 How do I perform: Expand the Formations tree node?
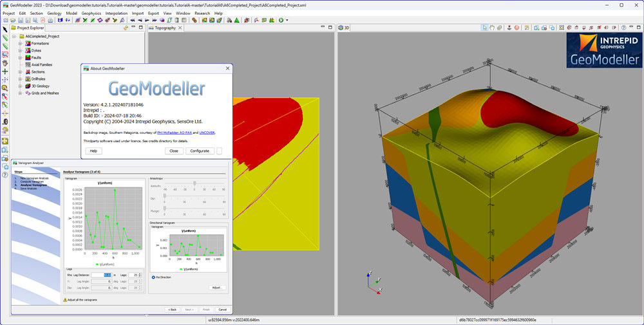tap(20, 44)
